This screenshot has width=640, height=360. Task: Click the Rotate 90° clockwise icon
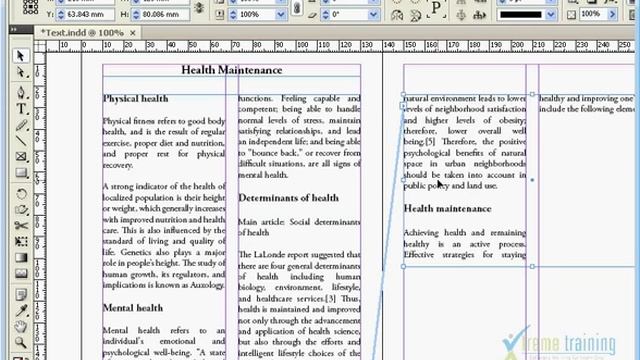click(397, 16)
